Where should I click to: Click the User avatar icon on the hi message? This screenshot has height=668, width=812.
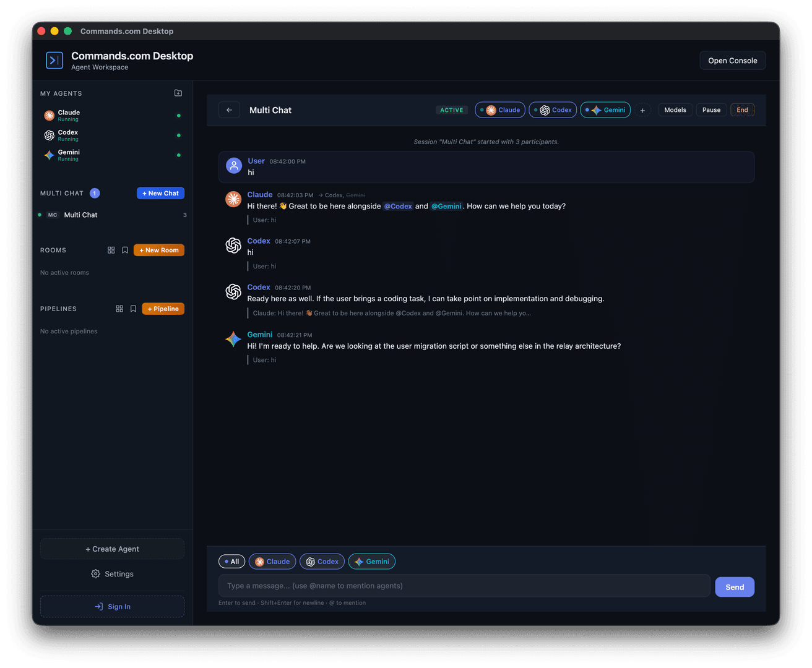click(x=234, y=166)
